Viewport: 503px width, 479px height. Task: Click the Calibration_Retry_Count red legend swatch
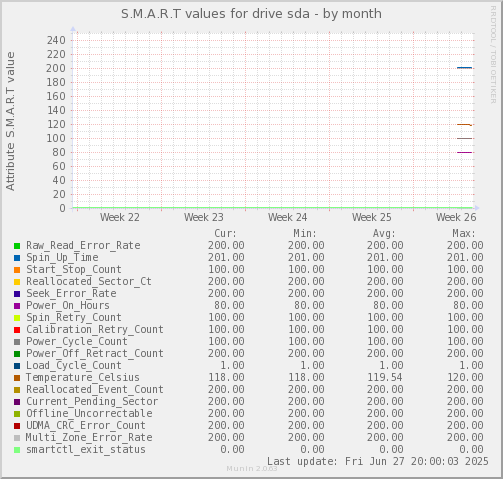(17, 330)
